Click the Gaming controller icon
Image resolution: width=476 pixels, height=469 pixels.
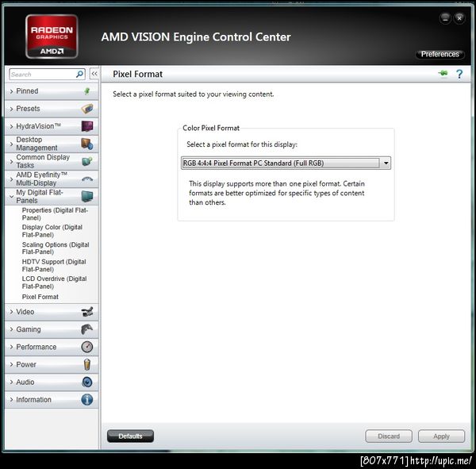[x=87, y=329]
